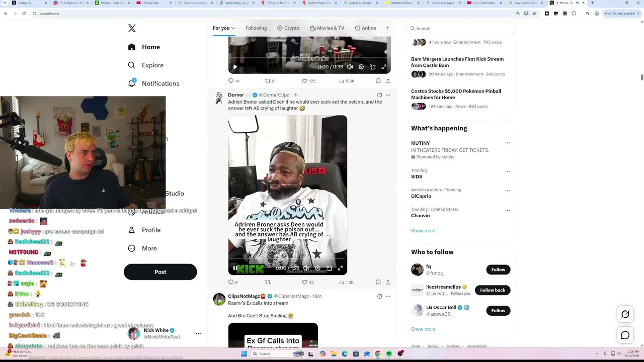
Task: Share Dorner's post
Action: pyautogui.click(x=388, y=283)
